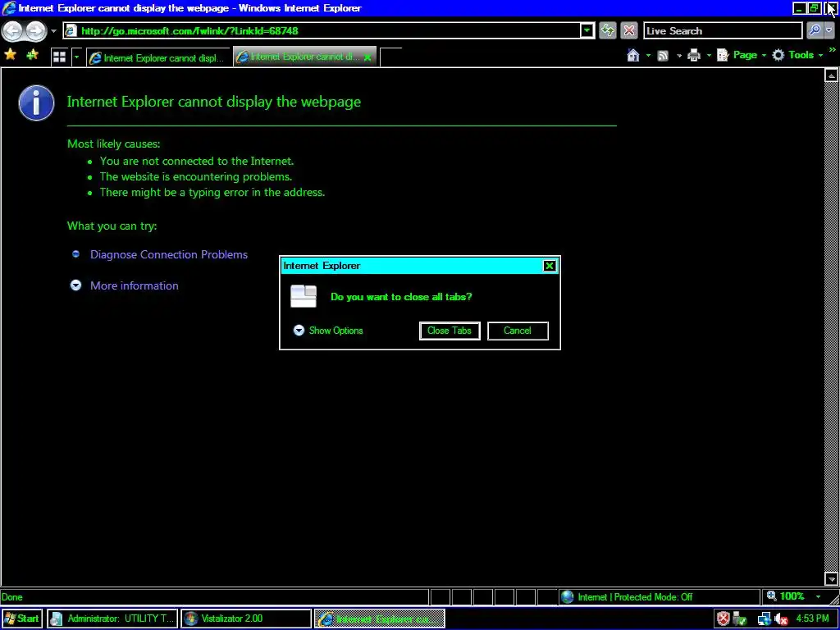This screenshot has height=630, width=840.
Task: Go forward with the Forward arrow button
Action: 35,31
